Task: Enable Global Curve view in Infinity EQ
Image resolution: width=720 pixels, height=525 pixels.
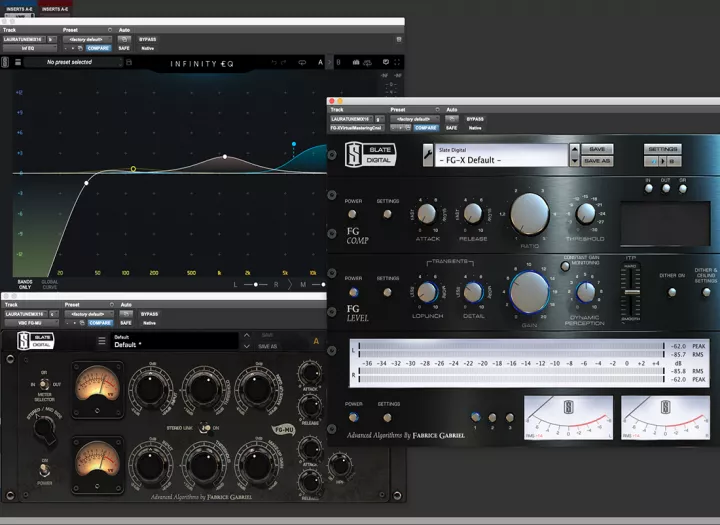Action: pyautogui.click(x=50, y=284)
